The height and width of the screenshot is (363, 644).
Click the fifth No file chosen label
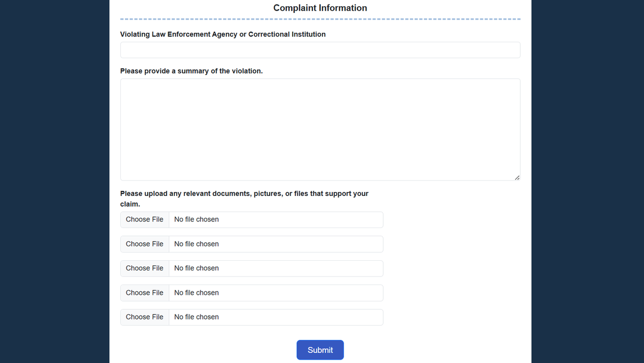click(x=196, y=317)
